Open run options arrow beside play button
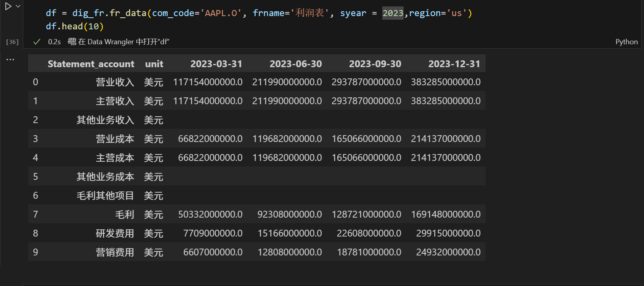This screenshot has height=286, width=644. [18, 6]
